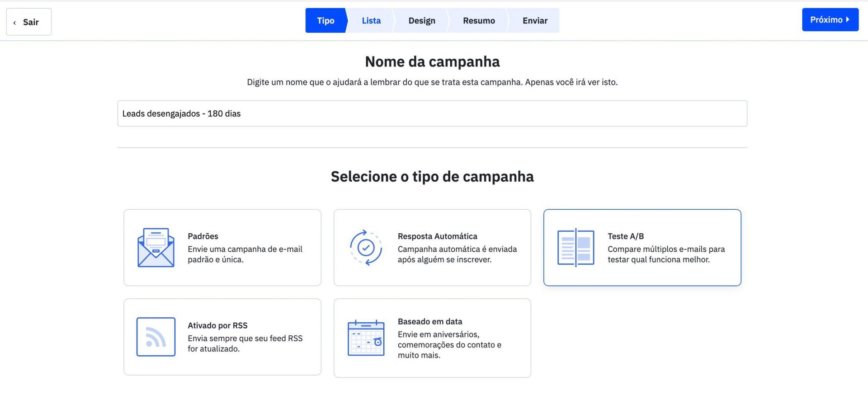Click the RSS feed icon
The width and height of the screenshot is (868, 395).
coord(156,337)
